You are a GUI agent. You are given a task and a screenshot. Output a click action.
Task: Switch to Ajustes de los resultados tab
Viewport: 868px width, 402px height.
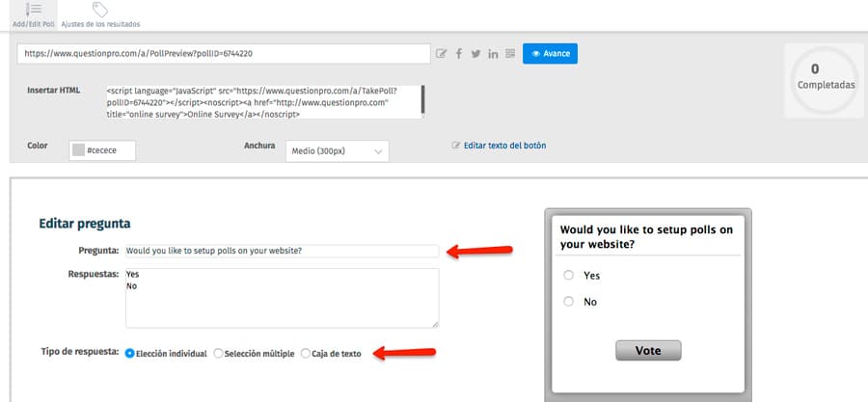(x=100, y=15)
